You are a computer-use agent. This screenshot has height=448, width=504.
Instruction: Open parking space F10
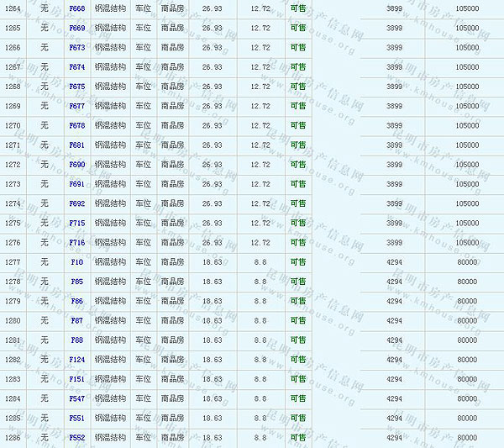pyautogui.click(x=76, y=262)
